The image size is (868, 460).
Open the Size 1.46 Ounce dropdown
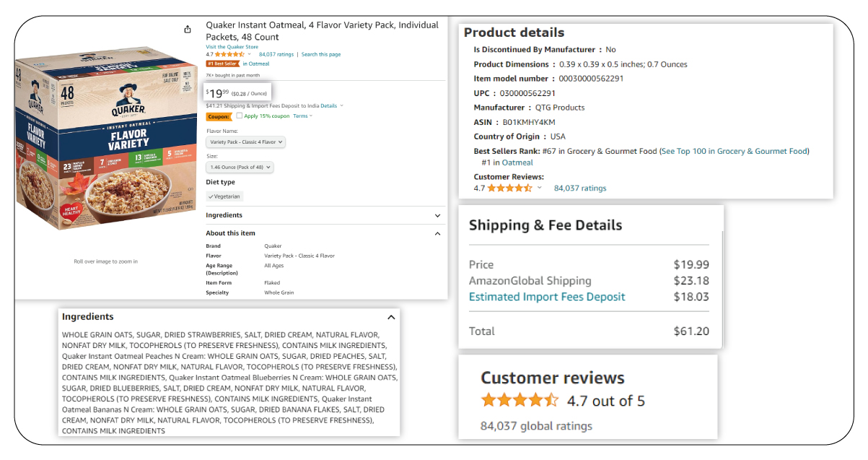click(240, 167)
